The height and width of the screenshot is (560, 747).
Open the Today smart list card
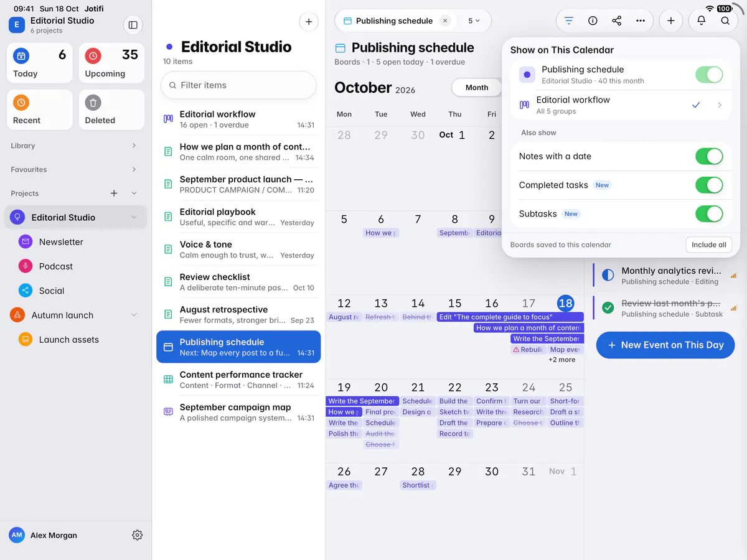40,63
